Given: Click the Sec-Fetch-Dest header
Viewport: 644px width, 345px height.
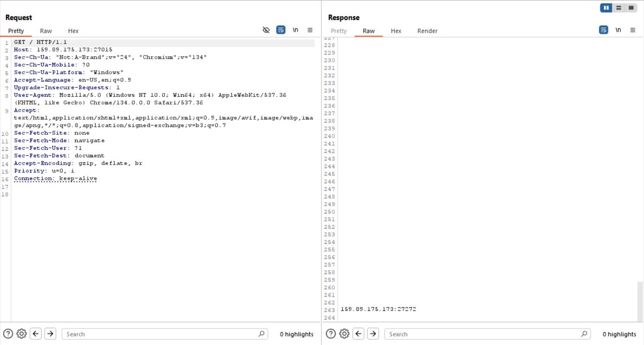Looking at the screenshot, I should click(59, 156).
